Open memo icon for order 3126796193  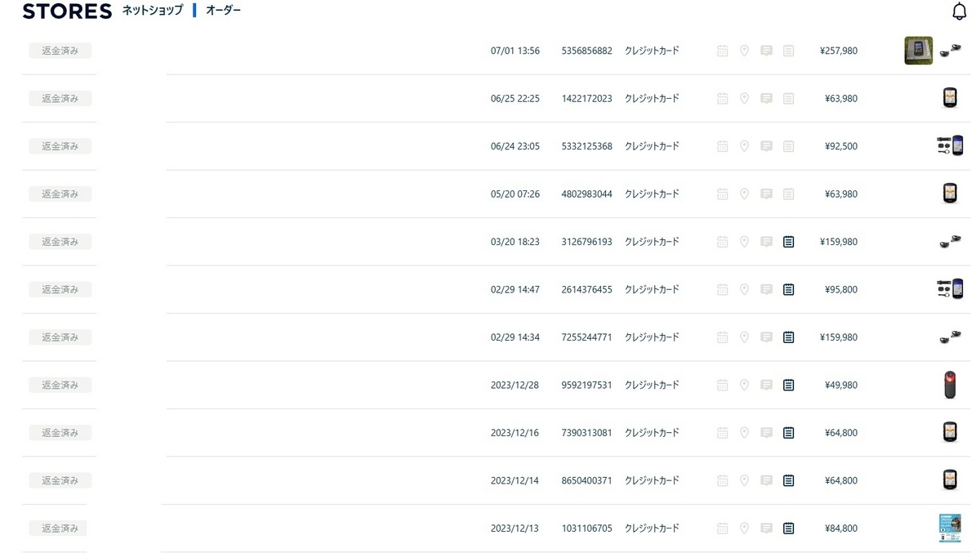point(788,242)
